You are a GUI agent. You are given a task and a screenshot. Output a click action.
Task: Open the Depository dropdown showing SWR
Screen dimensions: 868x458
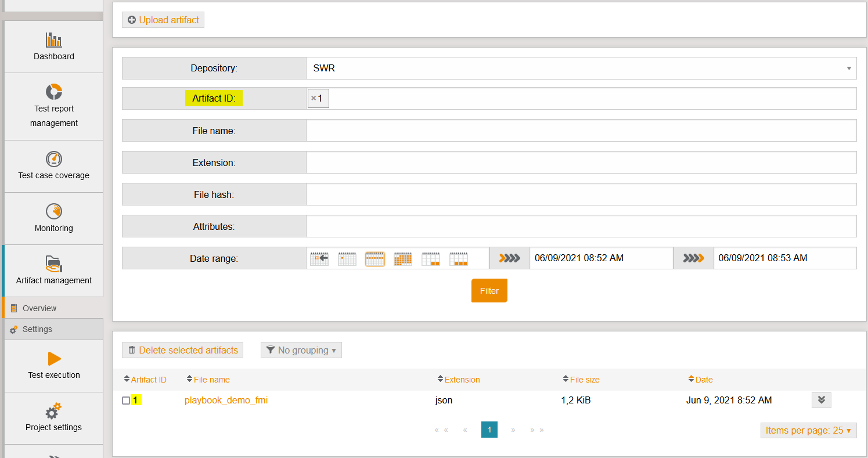click(x=581, y=68)
